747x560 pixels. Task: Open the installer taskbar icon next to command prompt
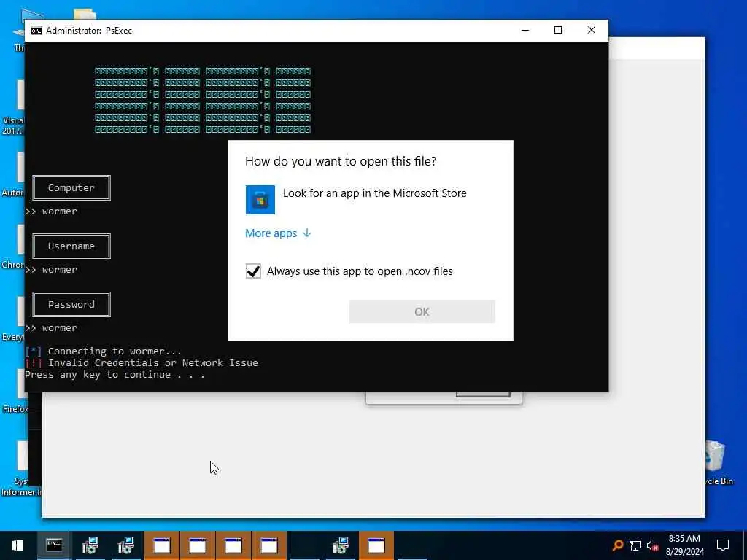[90, 545]
